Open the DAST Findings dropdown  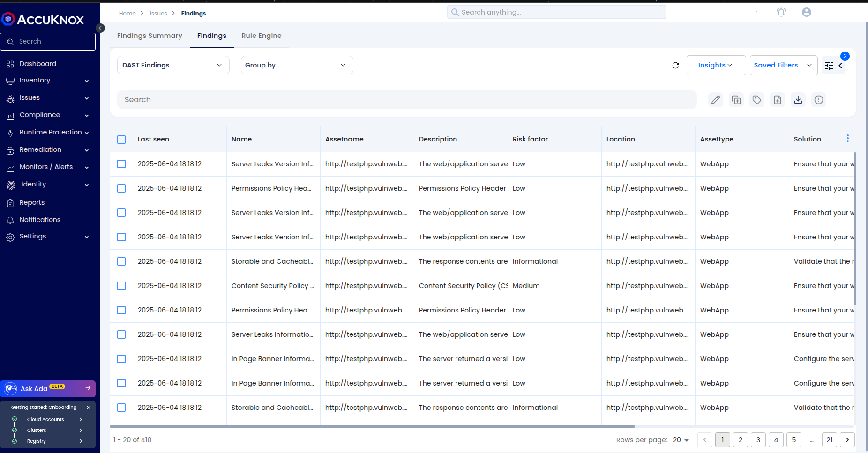173,65
